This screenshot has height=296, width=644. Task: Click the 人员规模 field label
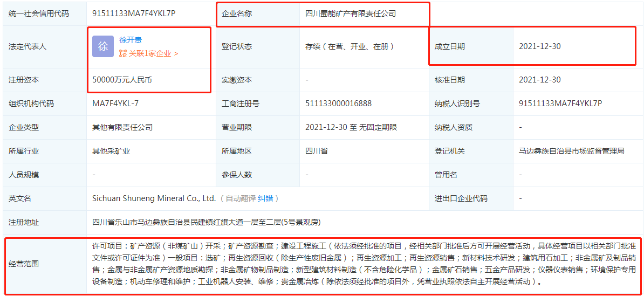(x=24, y=175)
